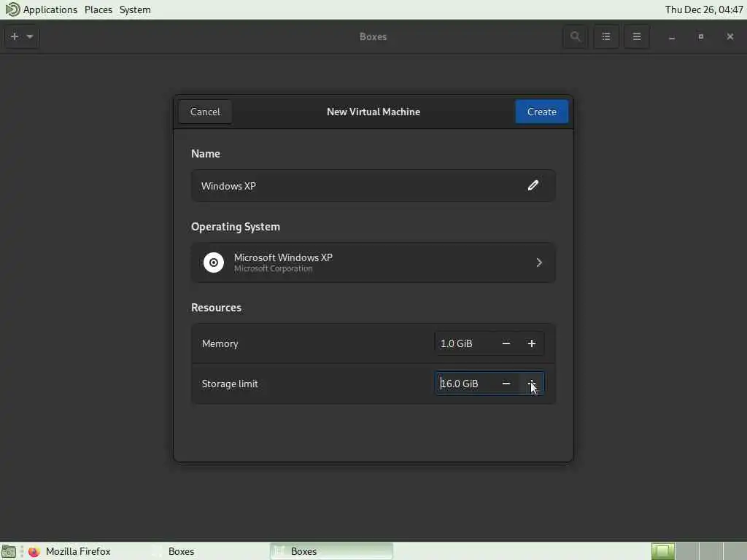The image size is (747, 560).
Task: Expand the Microsoft Windows XP chevron
Action: (x=539, y=262)
